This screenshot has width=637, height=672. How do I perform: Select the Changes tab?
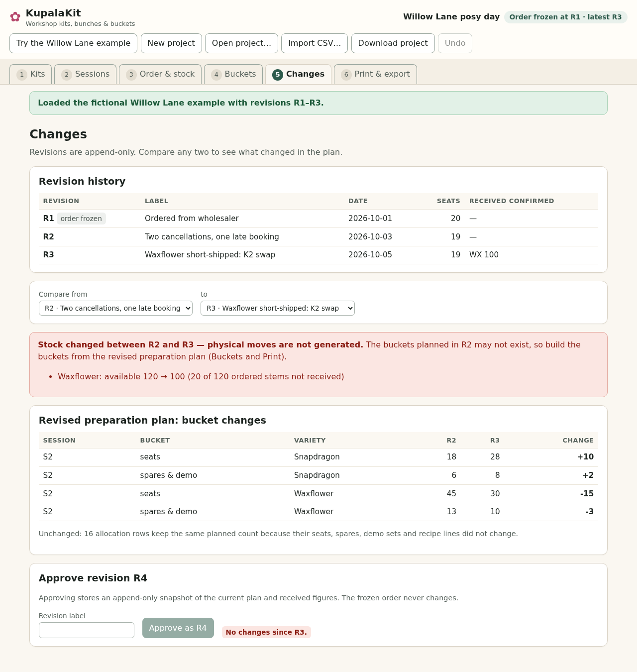tap(298, 74)
